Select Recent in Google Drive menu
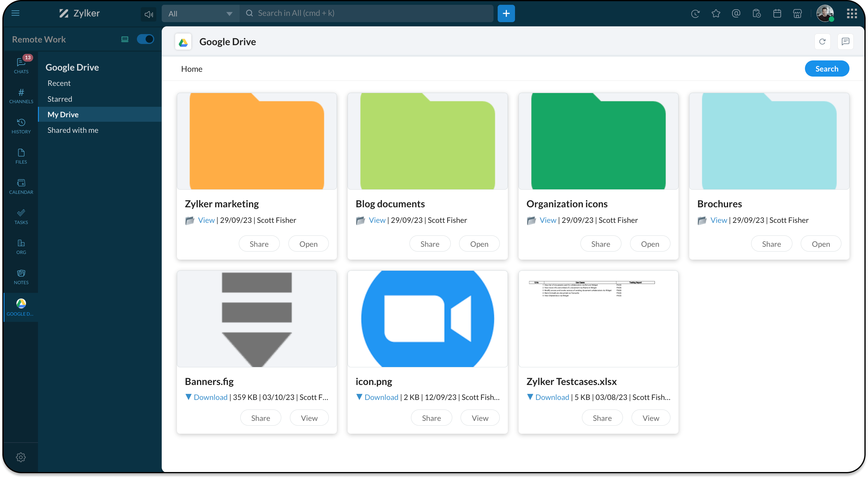The image size is (868, 478). click(x=59, y=83)
